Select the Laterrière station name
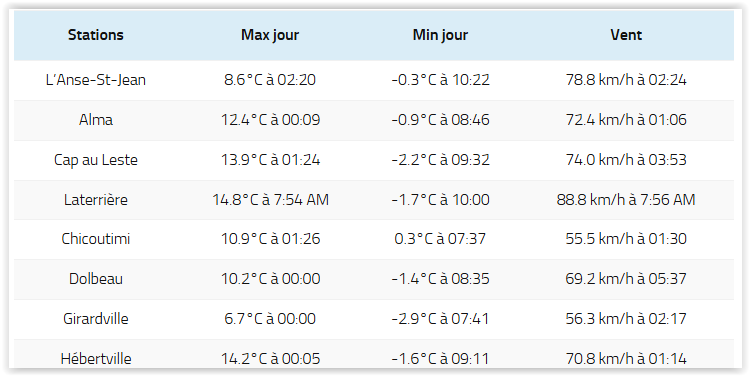 tap(96, 199)
